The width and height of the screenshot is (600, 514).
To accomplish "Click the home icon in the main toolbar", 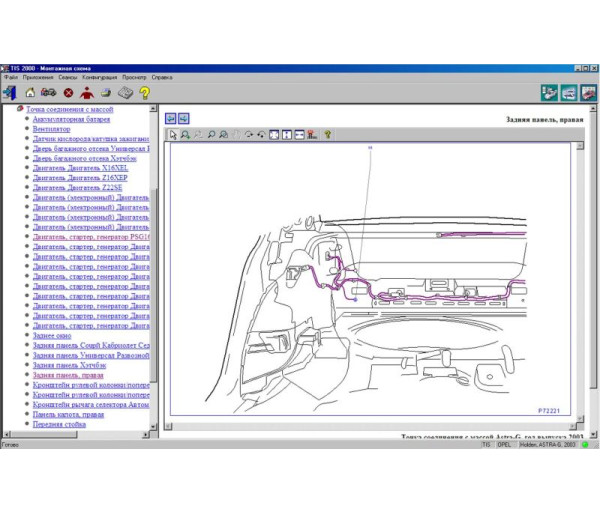I will [30, 93].
